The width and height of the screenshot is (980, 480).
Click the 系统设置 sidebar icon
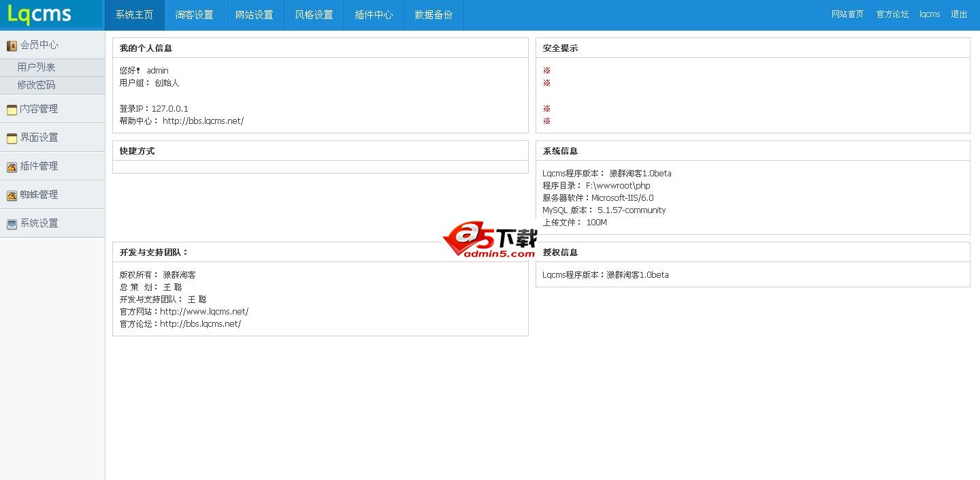click(12, 224)
